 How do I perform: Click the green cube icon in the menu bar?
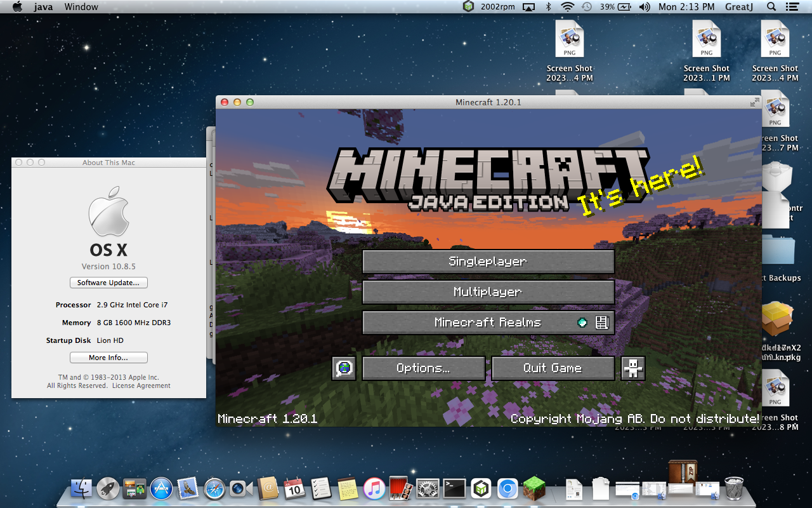tap(468, 7)
